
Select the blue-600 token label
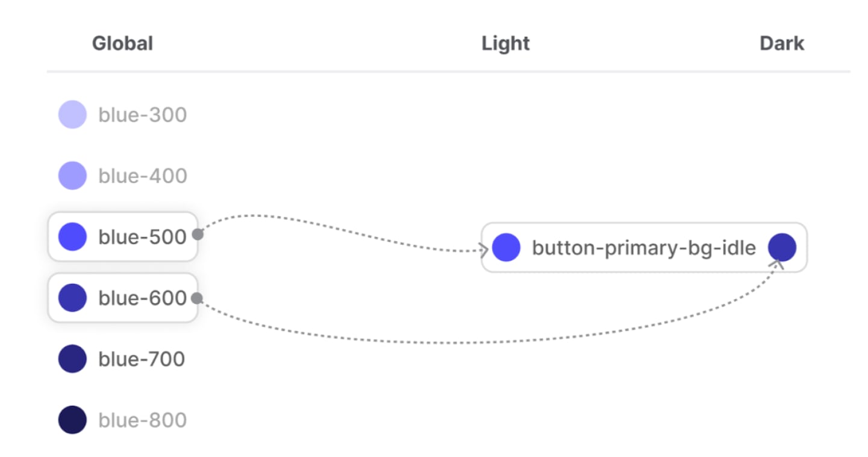142,298
